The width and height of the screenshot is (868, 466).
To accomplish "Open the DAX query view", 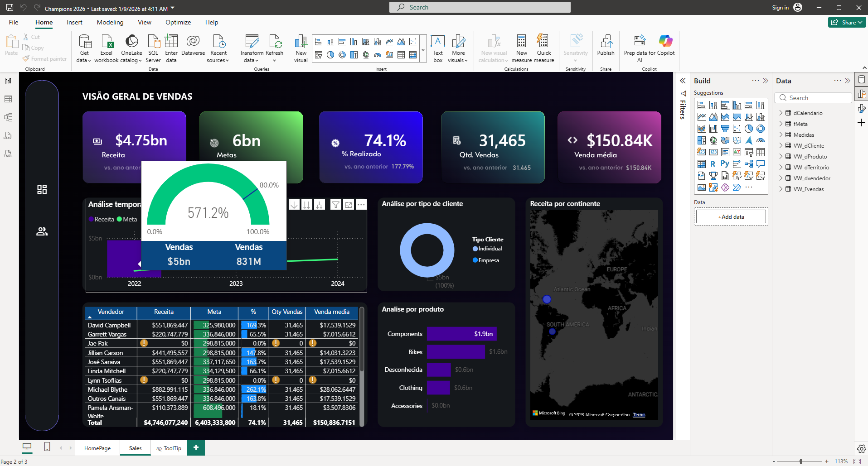I will pyautogui.click(x=8, y=135).
